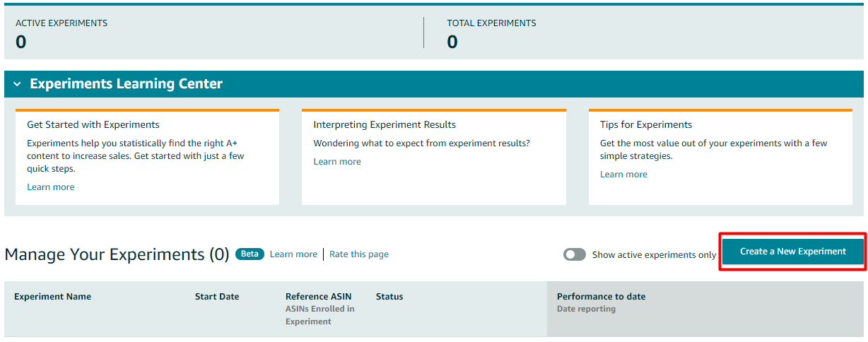
Task: Click Create a New Experiment button
Action: point(792,252)
